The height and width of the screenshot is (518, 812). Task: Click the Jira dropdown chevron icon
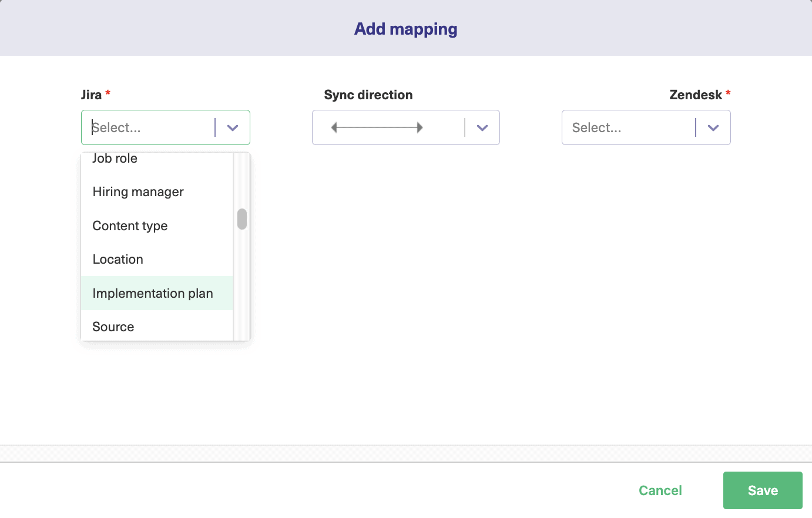pyautogui.click(x=232, y=127)
